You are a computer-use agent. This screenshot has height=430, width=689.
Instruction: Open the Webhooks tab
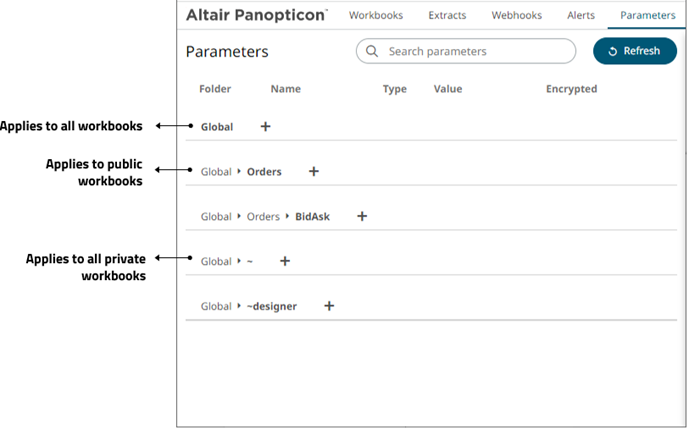(x=516, y=15)
